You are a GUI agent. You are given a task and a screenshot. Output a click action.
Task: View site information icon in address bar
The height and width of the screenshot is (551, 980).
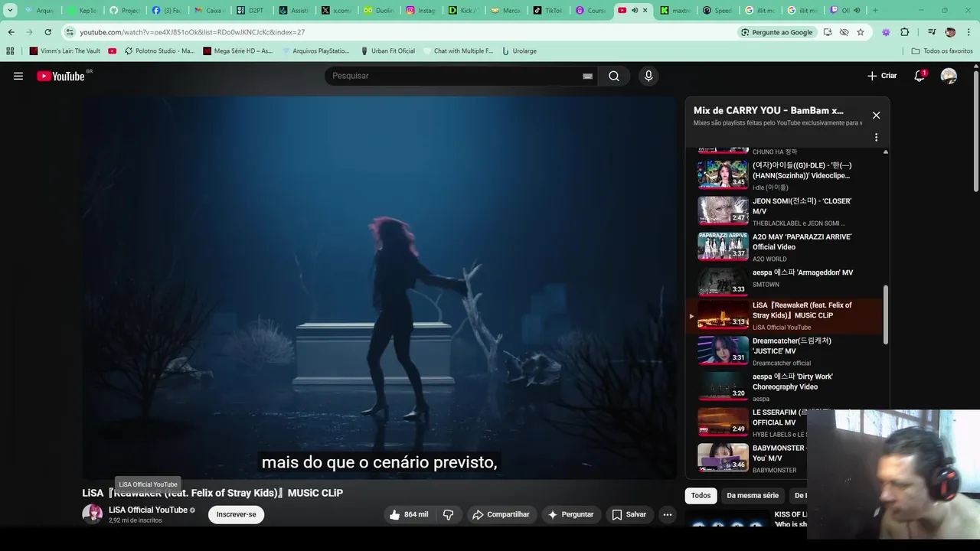[70, 32]
